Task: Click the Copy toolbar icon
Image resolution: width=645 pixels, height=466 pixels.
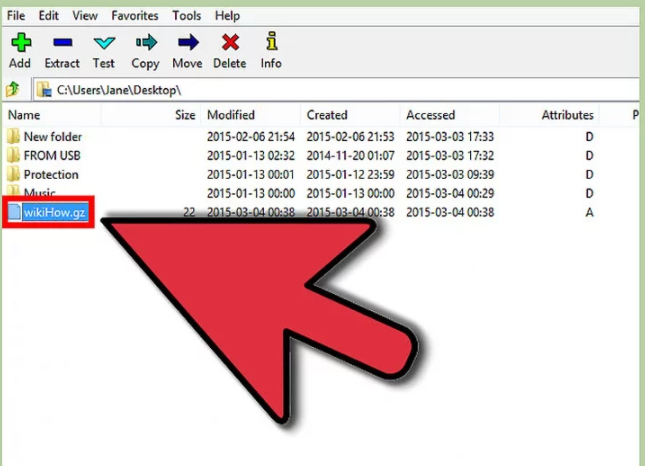Action: pyautogui.click(x=146, y=43)
